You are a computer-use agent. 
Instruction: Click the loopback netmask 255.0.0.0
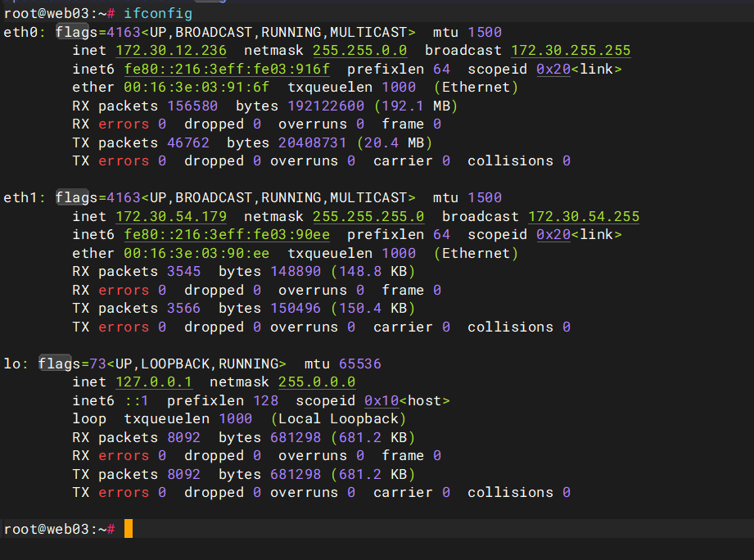pos(317,382)
